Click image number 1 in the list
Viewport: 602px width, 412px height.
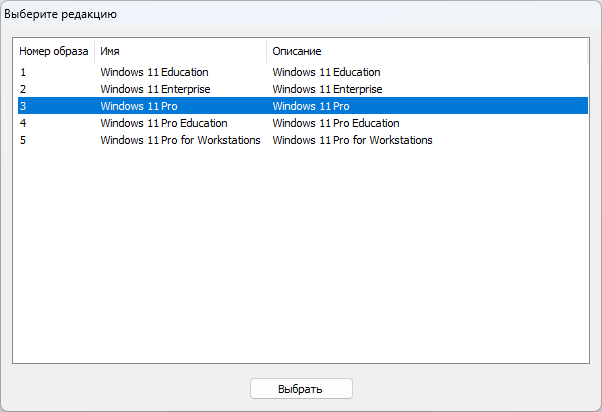point(23,72)
